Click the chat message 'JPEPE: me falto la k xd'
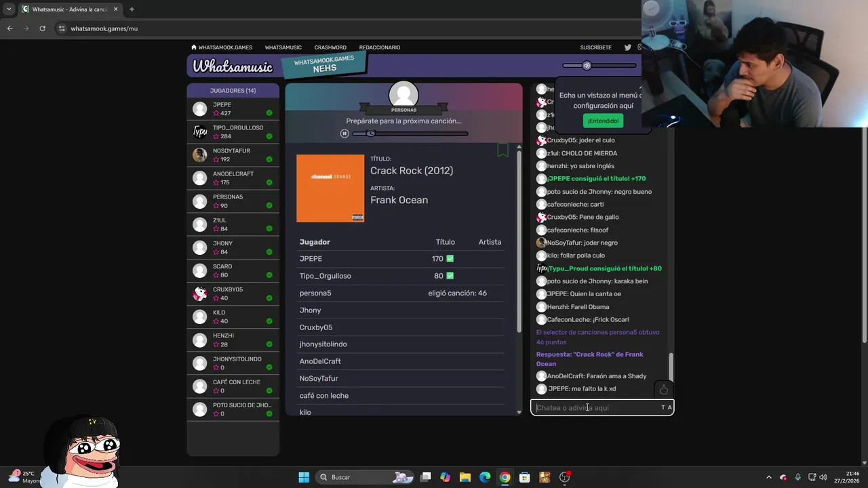 pyautogui.click(x=582, y=389)
